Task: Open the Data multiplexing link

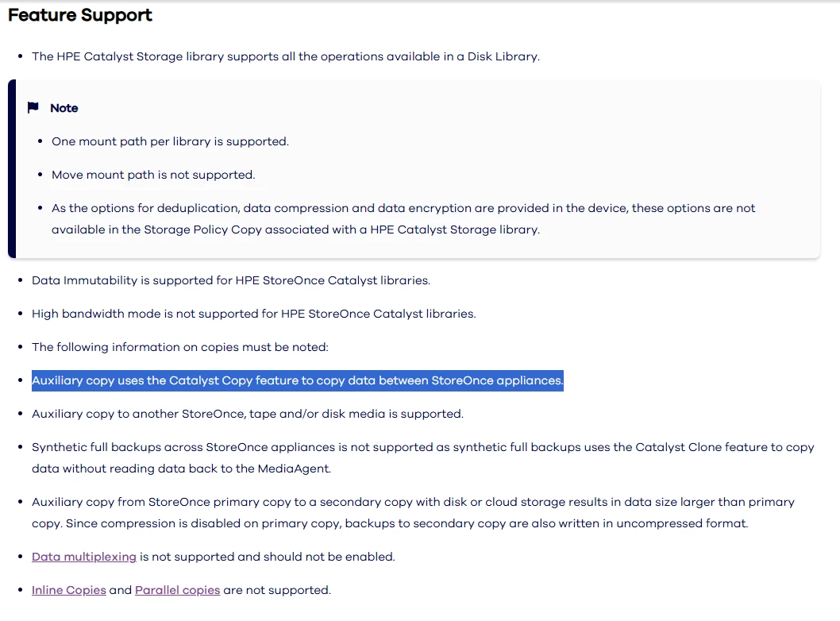Action: pos(84,557)
